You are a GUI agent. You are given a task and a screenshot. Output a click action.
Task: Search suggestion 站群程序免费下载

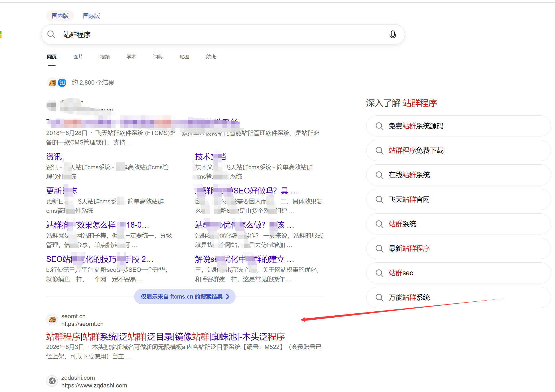coord(458,150)
